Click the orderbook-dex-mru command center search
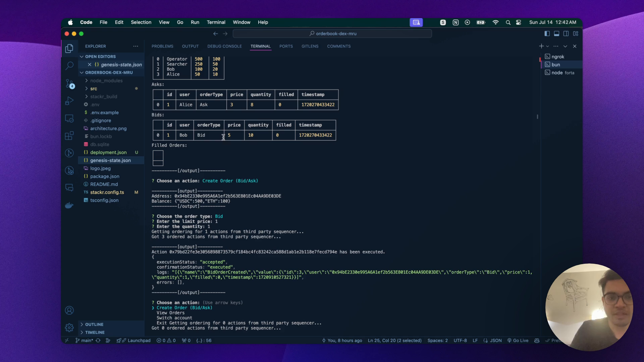The width and height of the screenshot is (644, 362). click(x=332, y=34)
